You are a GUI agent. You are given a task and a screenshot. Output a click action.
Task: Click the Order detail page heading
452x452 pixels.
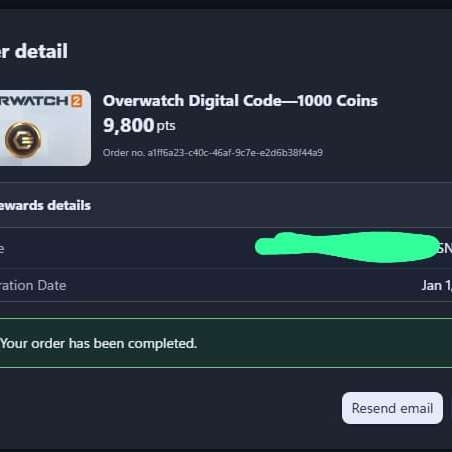point(34,51)
